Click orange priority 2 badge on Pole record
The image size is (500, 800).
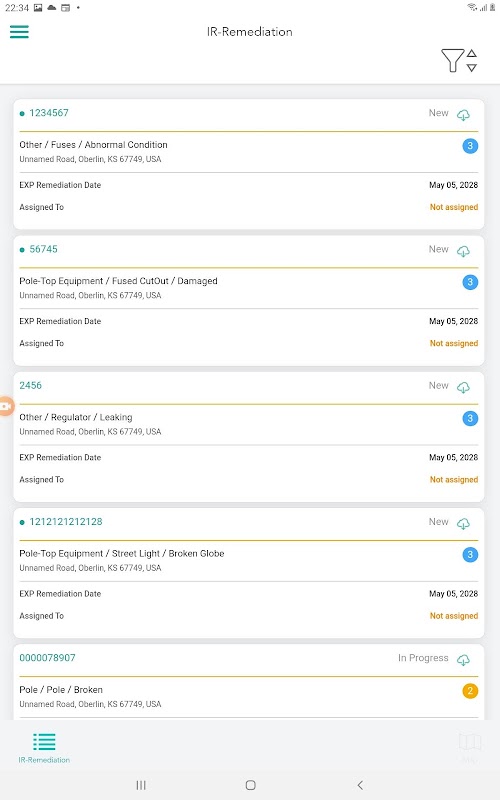(x=470, y=691)
